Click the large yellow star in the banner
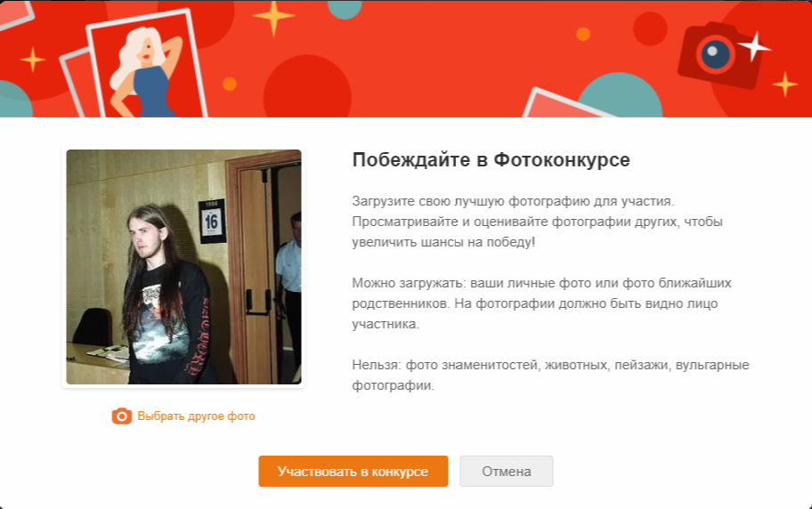 coord(273,17)
